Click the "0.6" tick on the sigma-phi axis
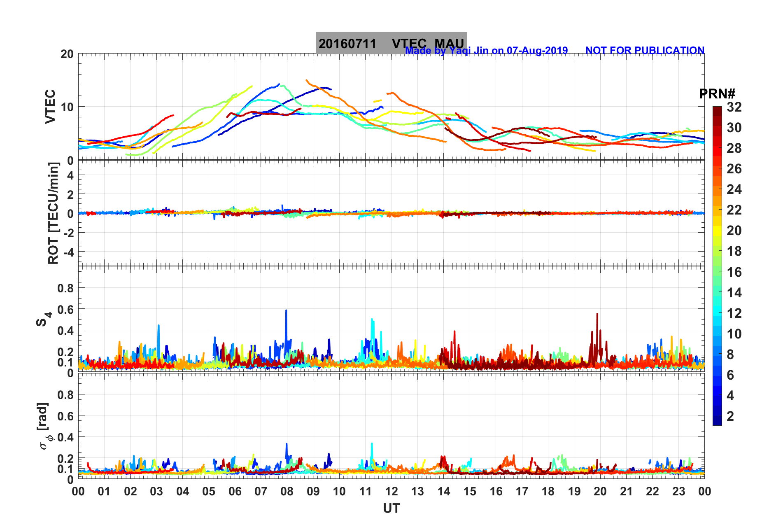This screenshot has width=783, height=532. pos(65,416)
